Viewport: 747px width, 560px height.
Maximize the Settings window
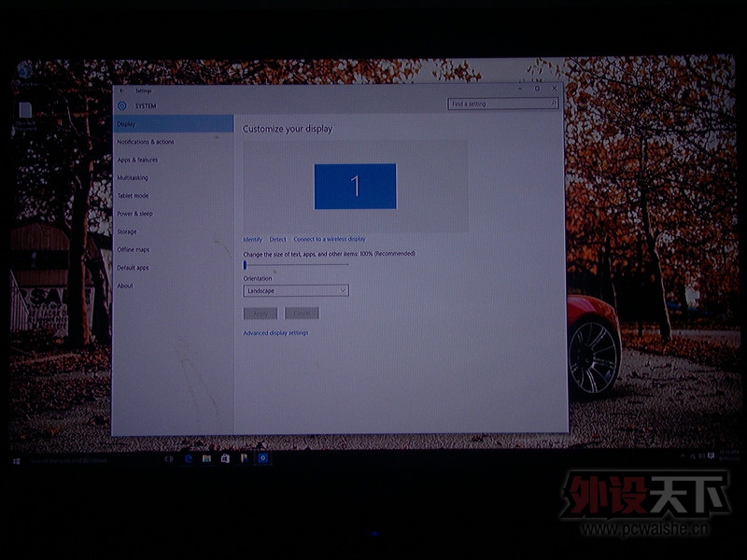point(538,89)
